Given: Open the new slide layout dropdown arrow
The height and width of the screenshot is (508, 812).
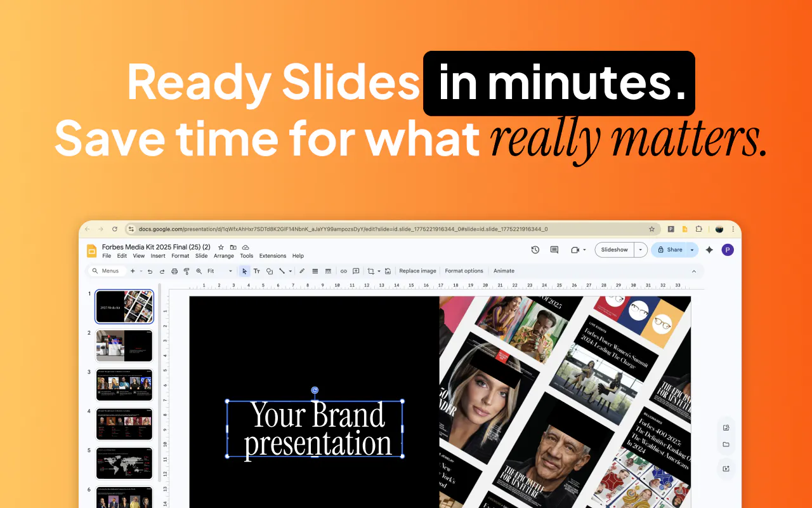Looking at the screenshot, I should click(x=140, y=271).
